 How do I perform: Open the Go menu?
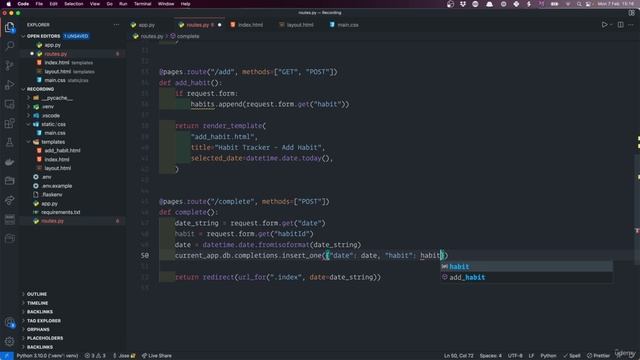coord(109,4)
